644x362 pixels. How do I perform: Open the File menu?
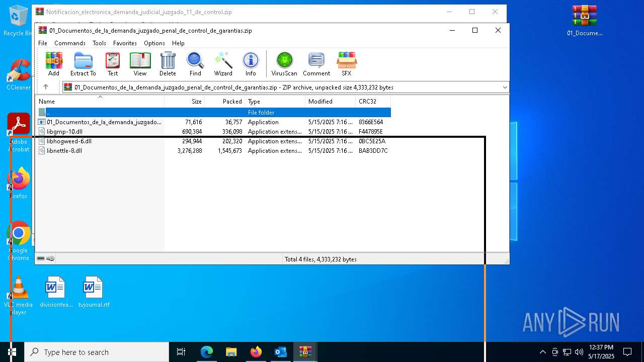click(43, 43)
